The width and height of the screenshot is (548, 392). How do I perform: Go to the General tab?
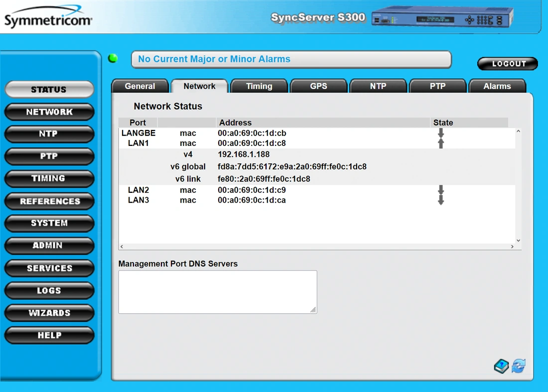(140, 86)
